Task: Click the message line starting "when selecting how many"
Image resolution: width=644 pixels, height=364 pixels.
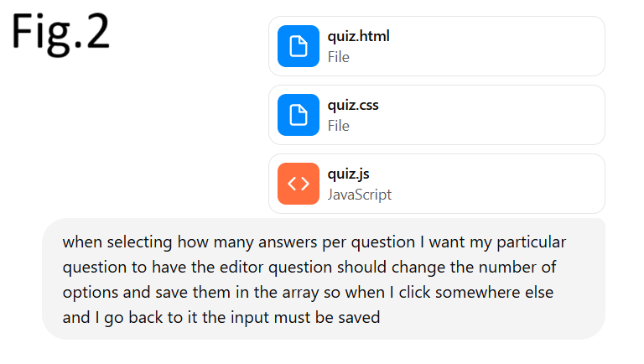Action: [314, 243]
